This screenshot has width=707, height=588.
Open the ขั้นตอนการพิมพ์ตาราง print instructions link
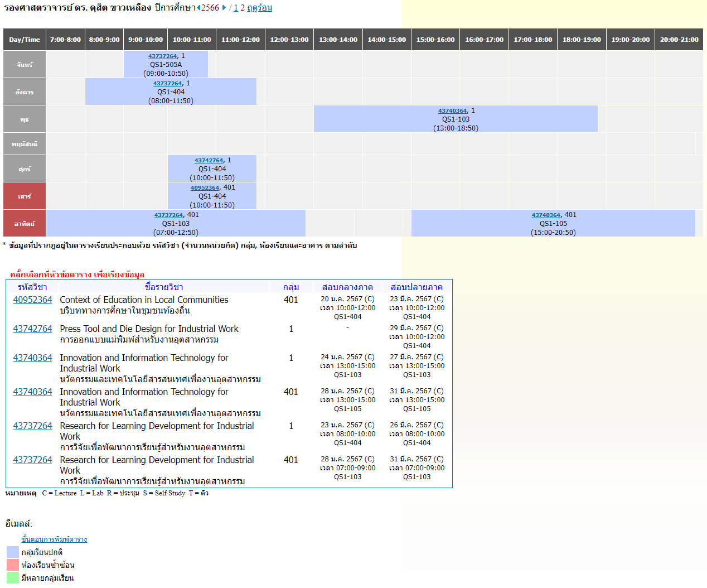click(54, 539)
